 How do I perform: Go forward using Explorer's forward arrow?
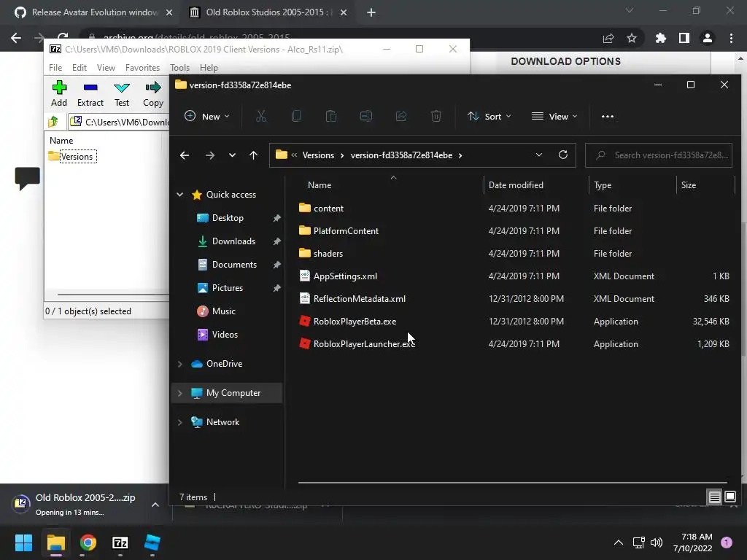209,155
